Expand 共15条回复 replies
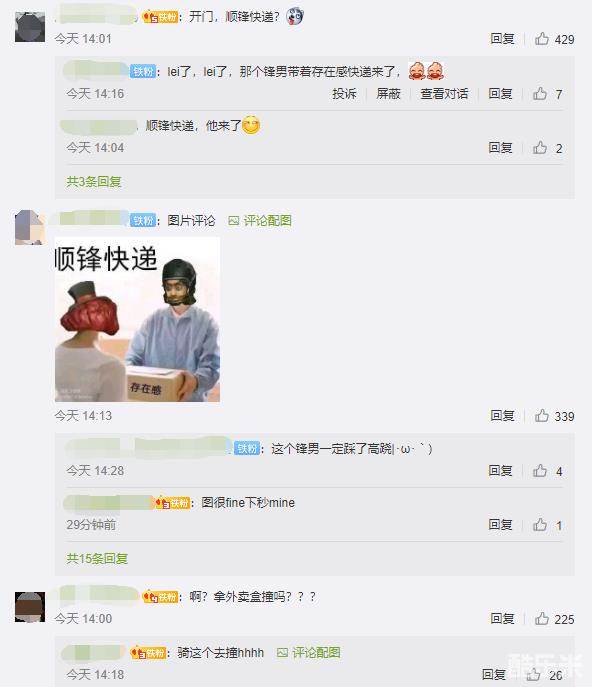 point(97,559)
